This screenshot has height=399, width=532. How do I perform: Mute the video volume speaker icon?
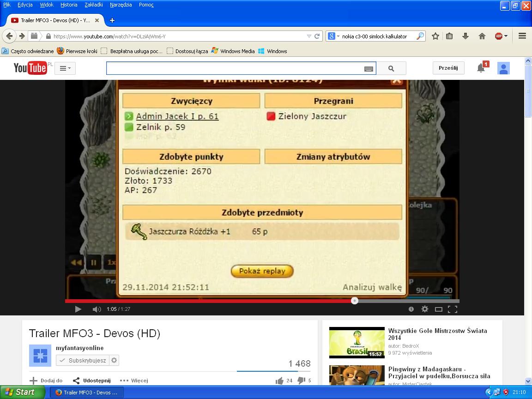[96, 309]
